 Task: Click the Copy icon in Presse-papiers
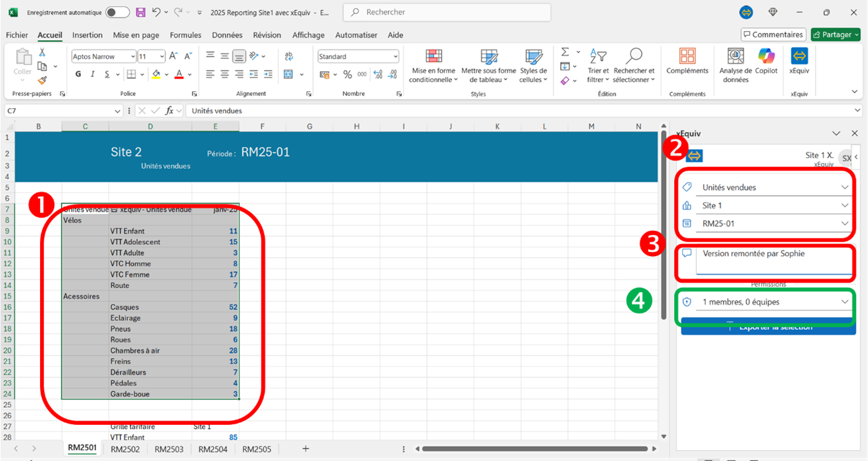click(x=42, y=66)
